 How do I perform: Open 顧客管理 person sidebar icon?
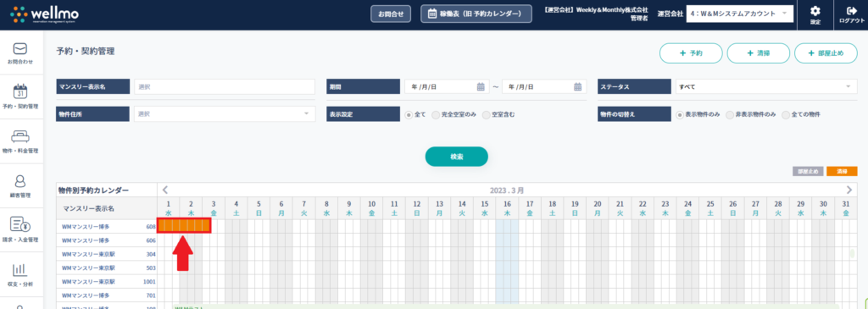(x=20, y=181)
